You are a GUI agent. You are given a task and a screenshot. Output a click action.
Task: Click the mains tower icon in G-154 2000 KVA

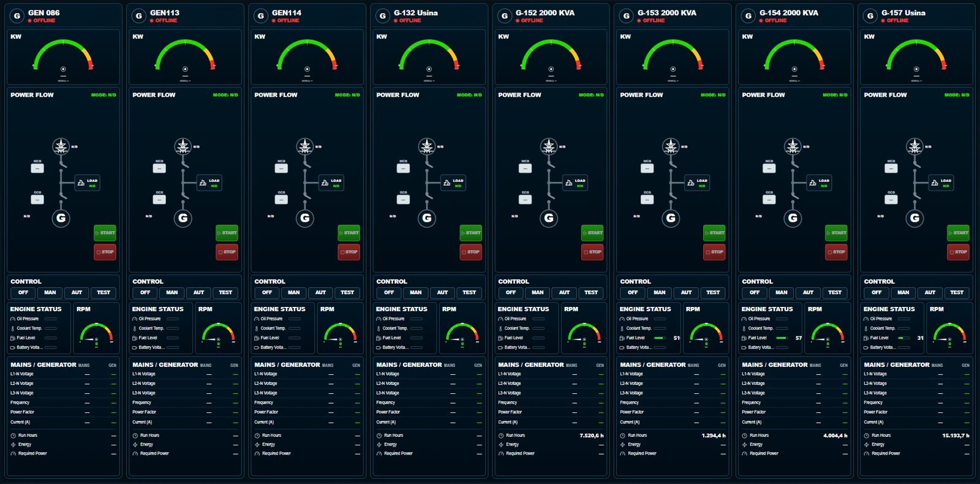pyautogui.click(x=793, y=146)
